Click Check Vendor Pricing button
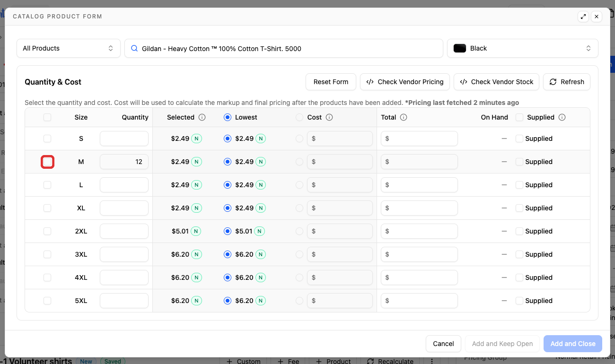Screen dimensions: 615x364 click(405, 82)
